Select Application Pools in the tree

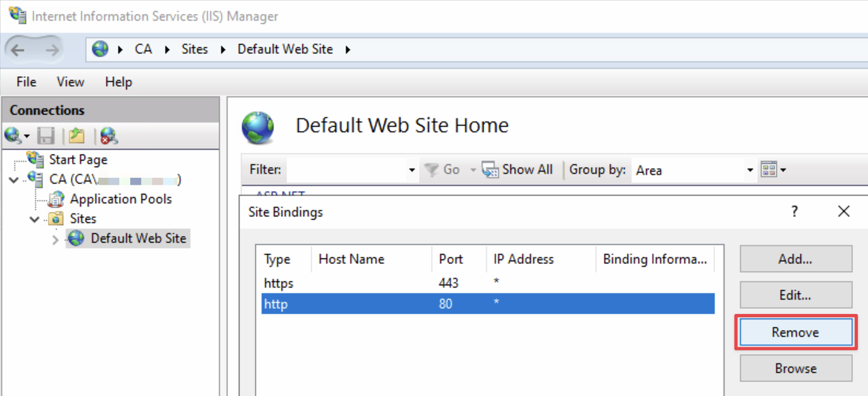(120, 199)
